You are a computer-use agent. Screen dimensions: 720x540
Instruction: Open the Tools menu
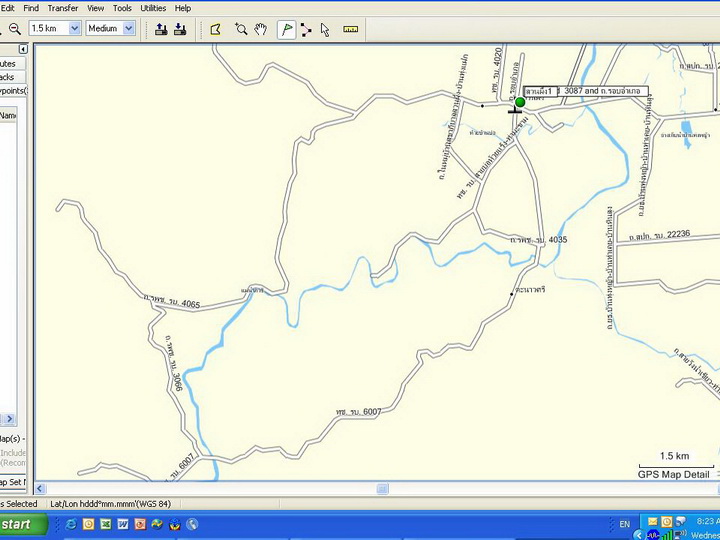[x=122, y=8]
